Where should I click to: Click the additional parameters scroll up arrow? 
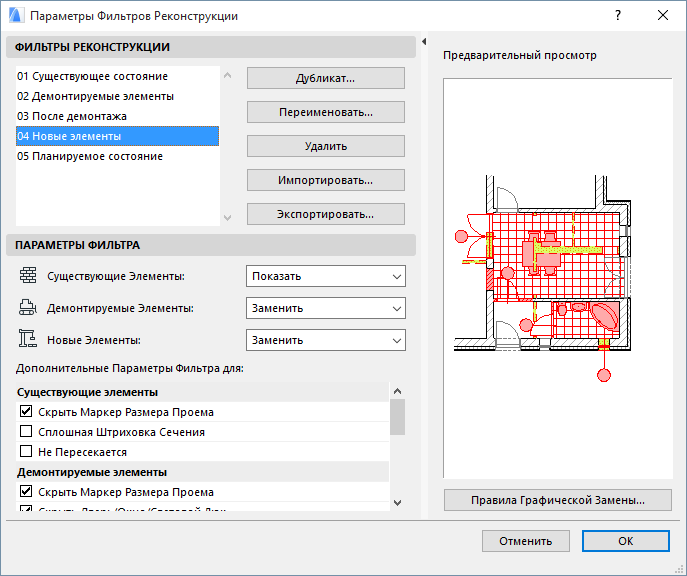click(397, 391)
